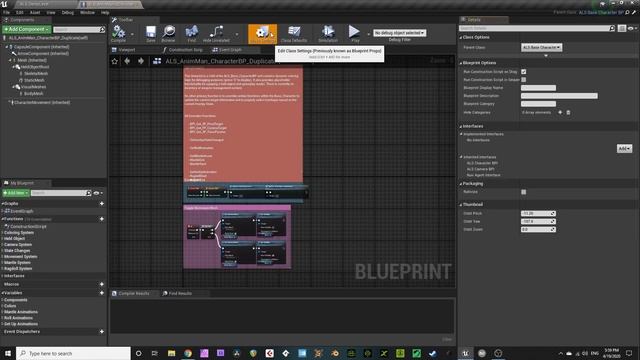Click add graph plus icon in Graphs row

102,203
